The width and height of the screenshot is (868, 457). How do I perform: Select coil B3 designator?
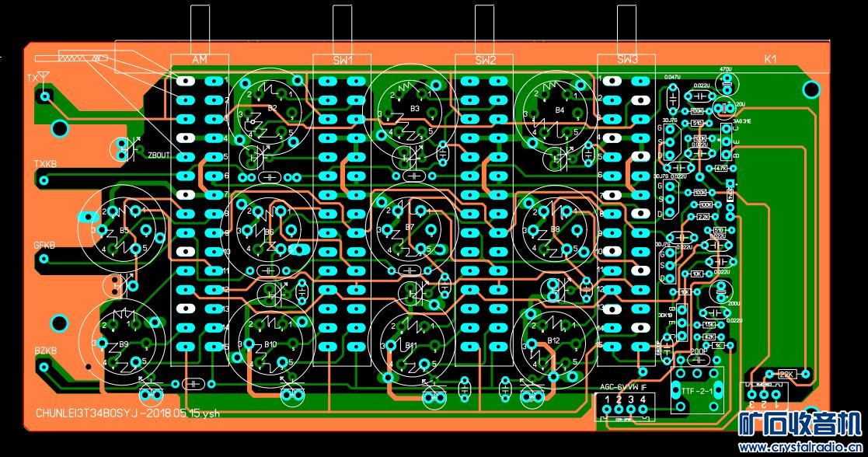[x=415, y=109]
